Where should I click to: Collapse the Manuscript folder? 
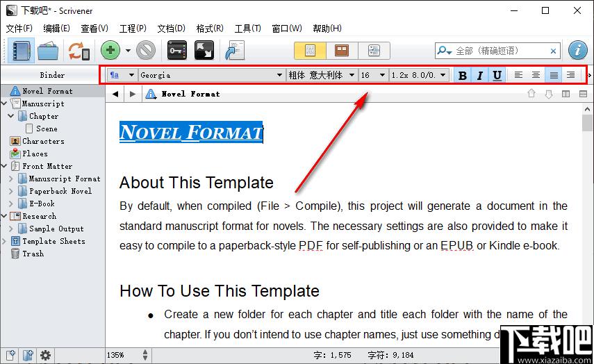(4, 104)
